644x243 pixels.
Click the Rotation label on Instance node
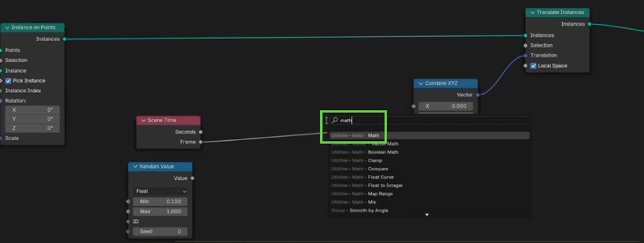[15, 100]
